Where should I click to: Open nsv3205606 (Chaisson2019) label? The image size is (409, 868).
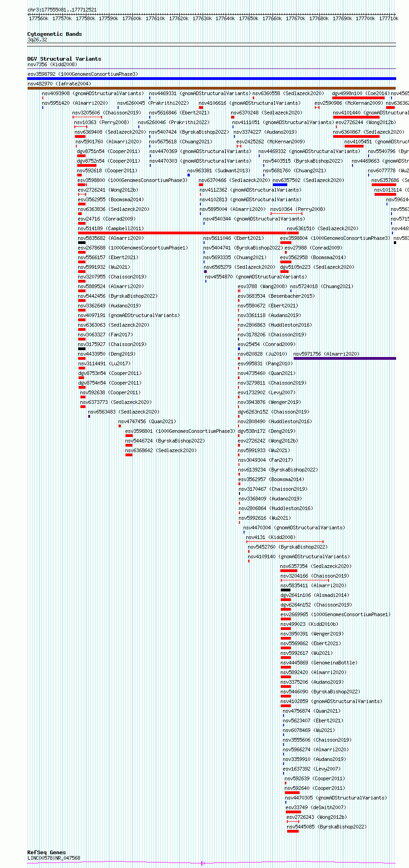pyautogui.click(x=107, y=113)
